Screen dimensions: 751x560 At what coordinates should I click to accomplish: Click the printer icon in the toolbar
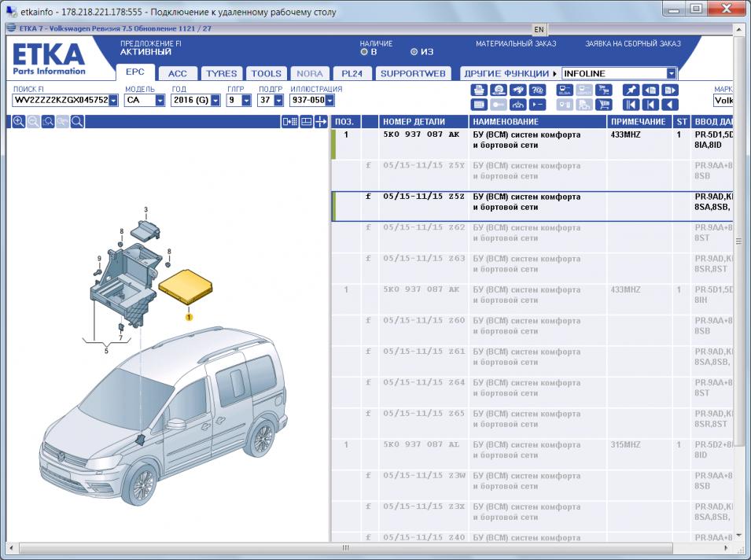tap(479, 90)
